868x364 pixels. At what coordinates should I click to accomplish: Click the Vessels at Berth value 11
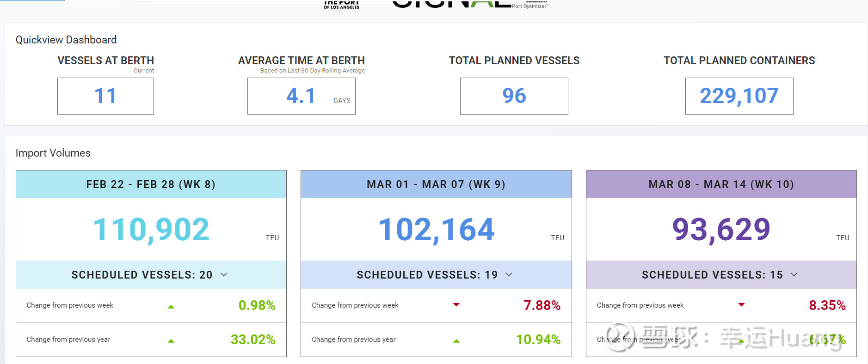105,96
